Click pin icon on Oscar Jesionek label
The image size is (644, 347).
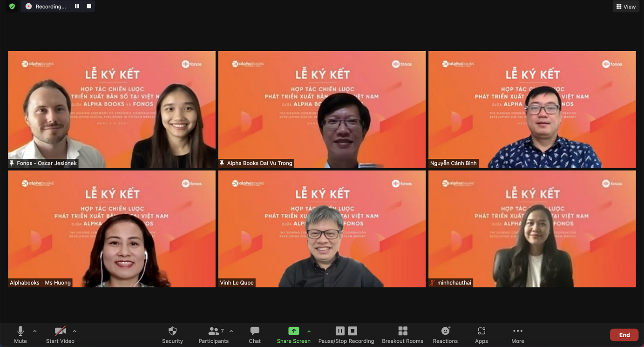click(x=12, y=163)
